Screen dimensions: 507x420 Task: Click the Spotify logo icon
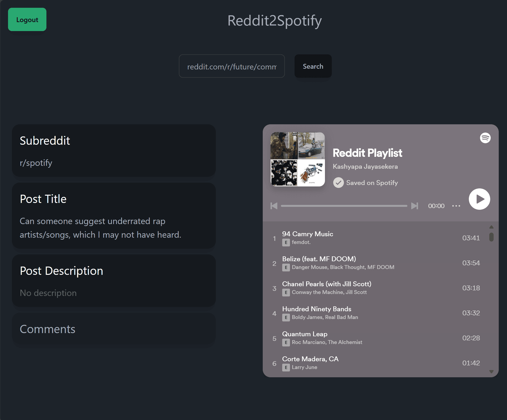[485, 138]
